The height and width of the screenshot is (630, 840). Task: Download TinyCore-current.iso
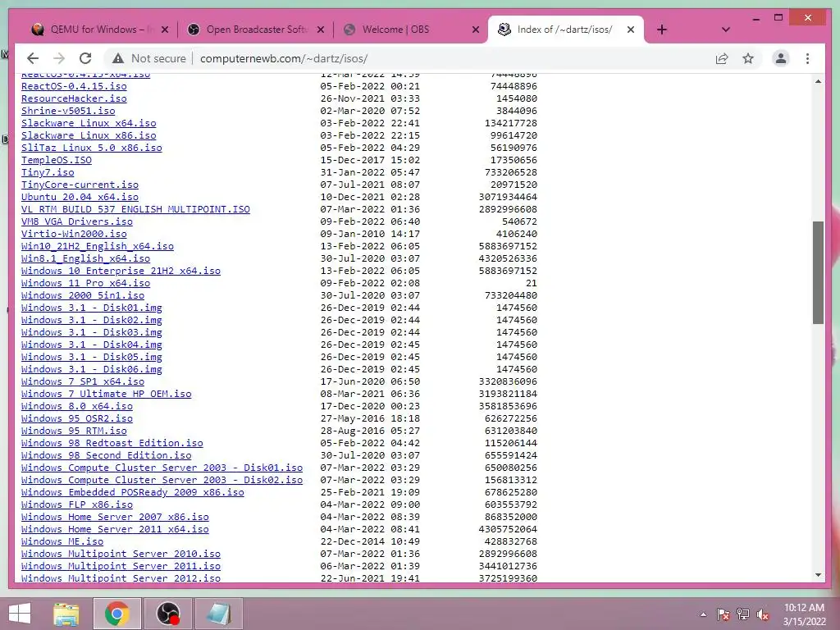coord(80,185)
